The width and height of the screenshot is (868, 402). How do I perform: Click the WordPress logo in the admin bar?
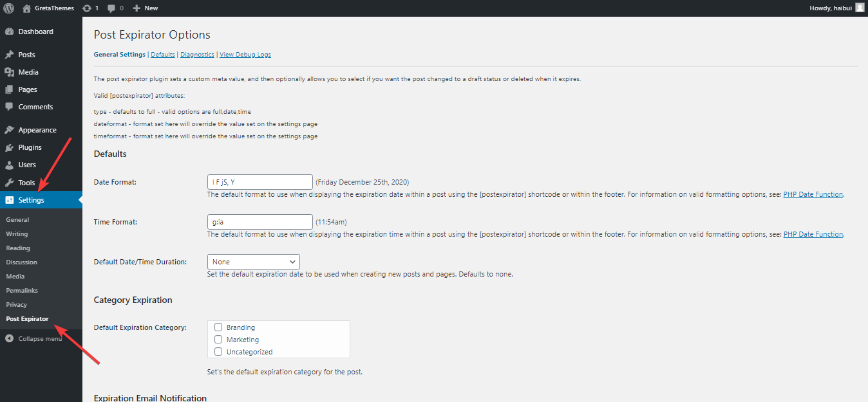click(x=7, y=8)
